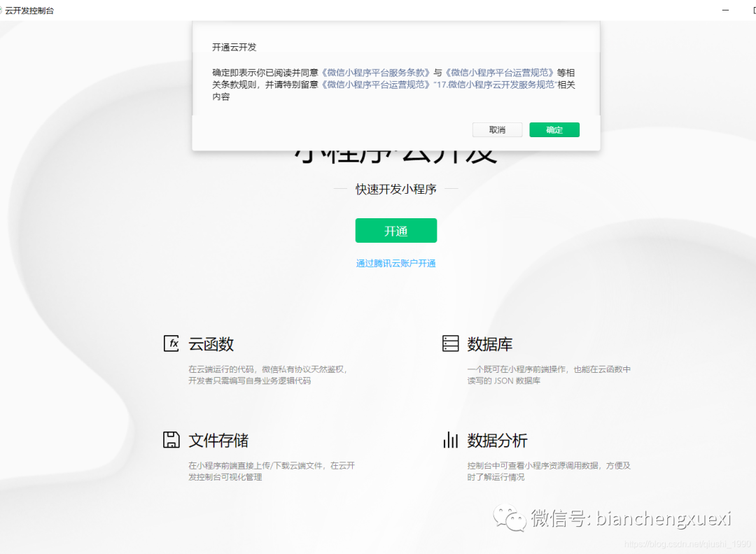
Task: Click the description "读写的 JSON 数据库"
Action: pos(503,381)
